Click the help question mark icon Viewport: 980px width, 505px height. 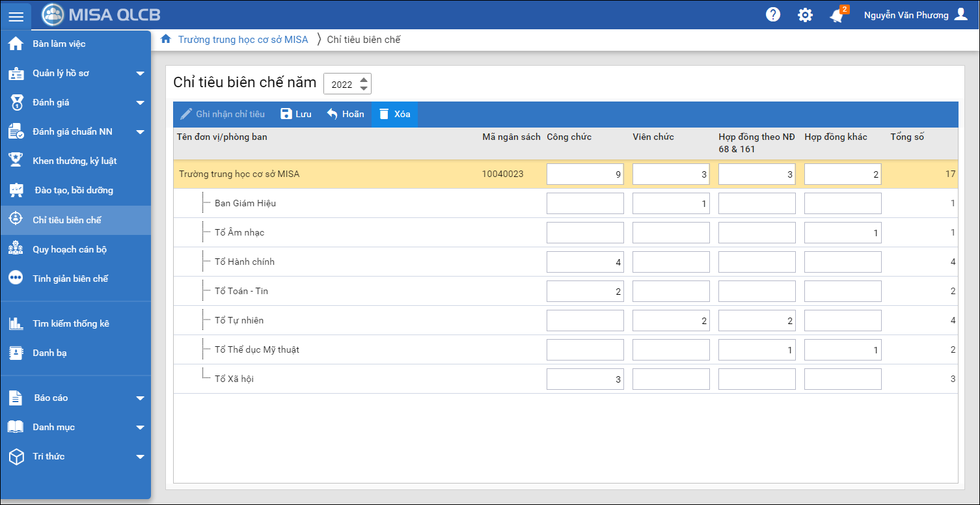coord(773,15)
